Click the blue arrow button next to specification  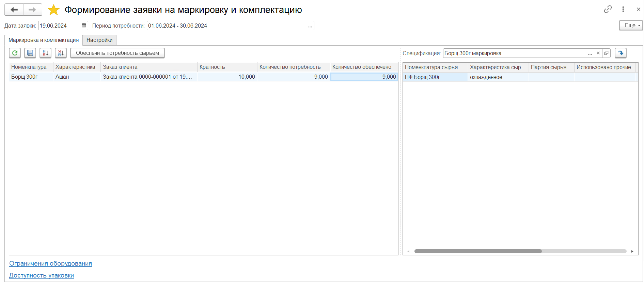coord(621,53)
